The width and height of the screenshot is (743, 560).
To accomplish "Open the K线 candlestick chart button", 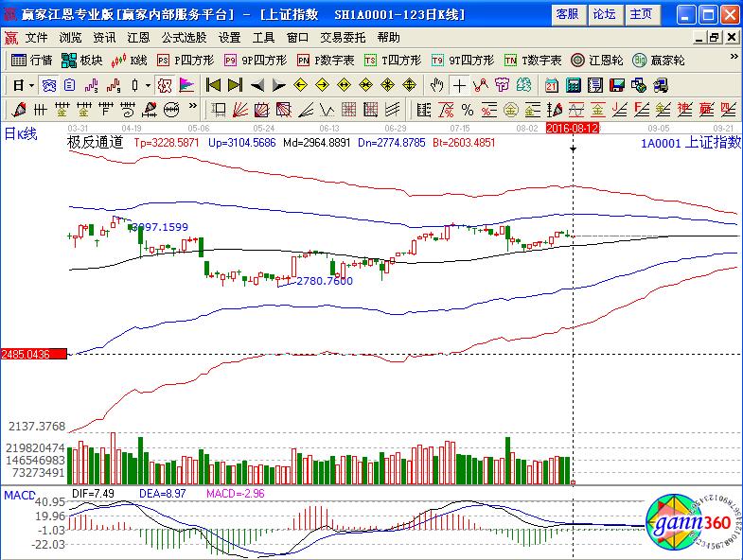I will (x=130, y=60).
